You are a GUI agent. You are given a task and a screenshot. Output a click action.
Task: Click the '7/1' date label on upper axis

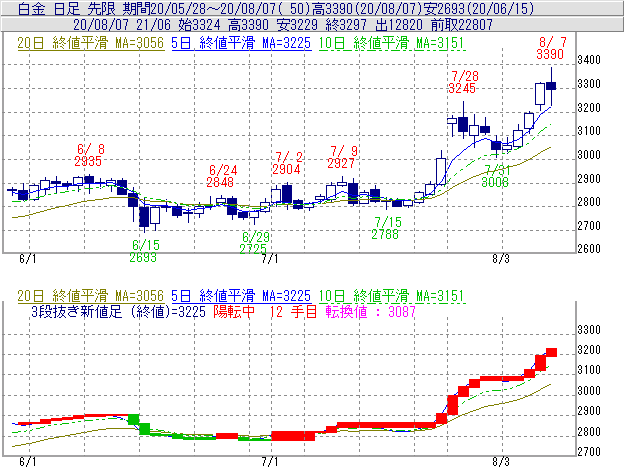click(270, 259)
